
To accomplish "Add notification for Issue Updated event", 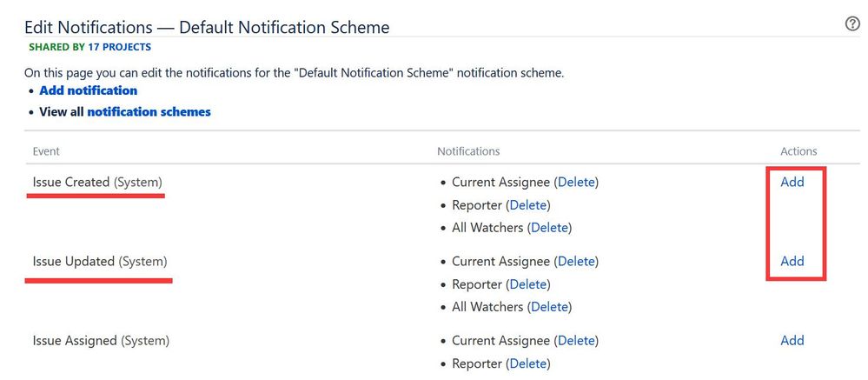I will pyautogui.click(x=792, y=261).
